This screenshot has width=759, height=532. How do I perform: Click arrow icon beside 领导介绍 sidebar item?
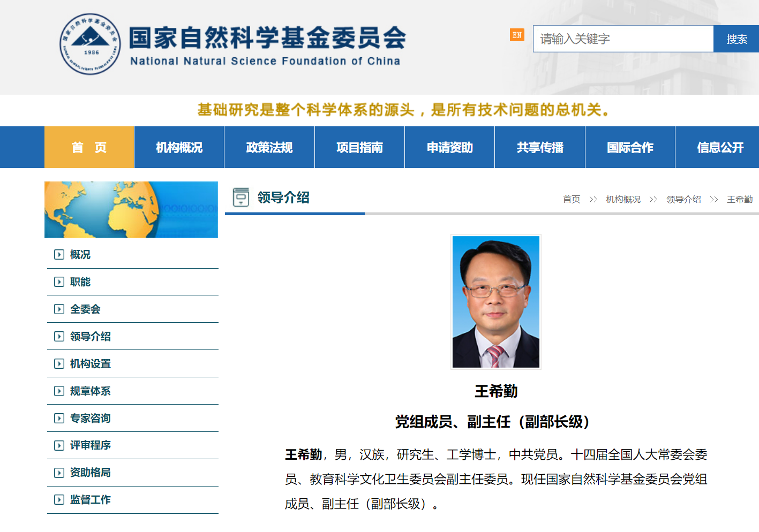59,337
